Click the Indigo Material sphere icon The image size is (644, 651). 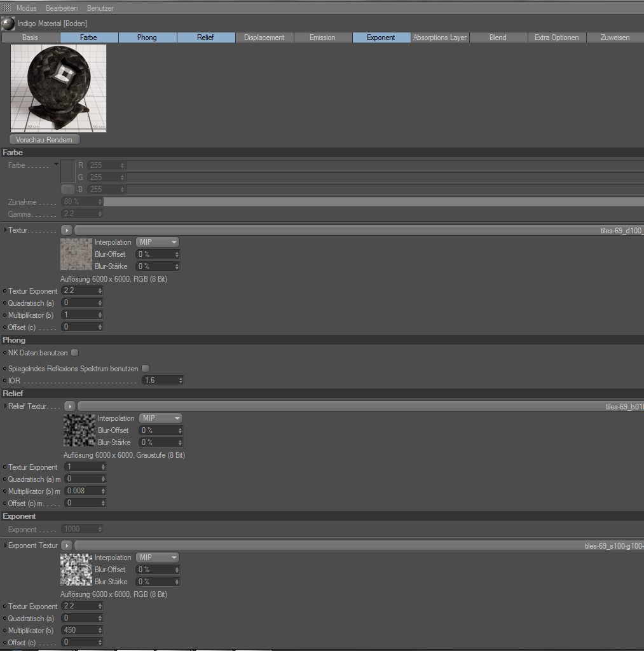(x=8, y=24)
